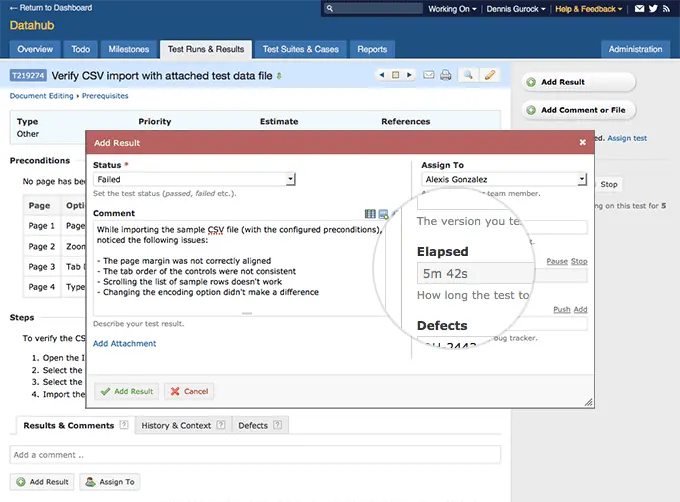The width and height of the screenshot is (680, 502).
Task: Click the bottom Assign To button
Action: click(110, 482)
